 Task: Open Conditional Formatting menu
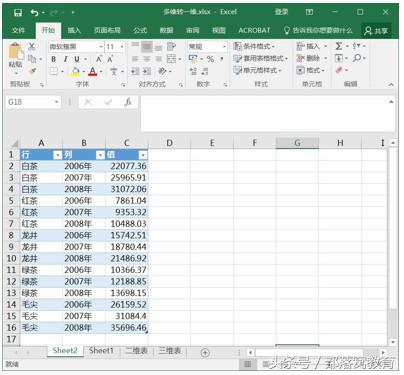pyautogui.click(x=254, y=46)
